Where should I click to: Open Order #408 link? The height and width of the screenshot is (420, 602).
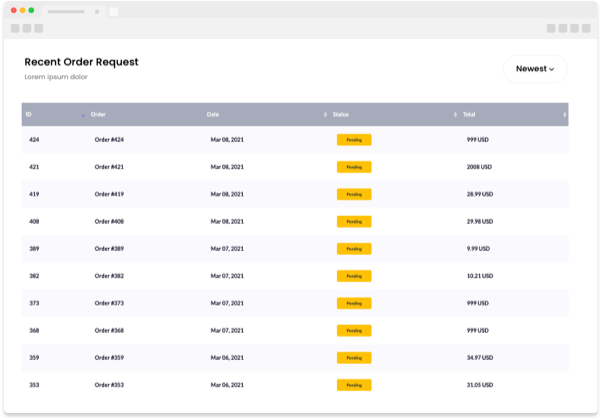pyautogui.click(x=109, y=221)
